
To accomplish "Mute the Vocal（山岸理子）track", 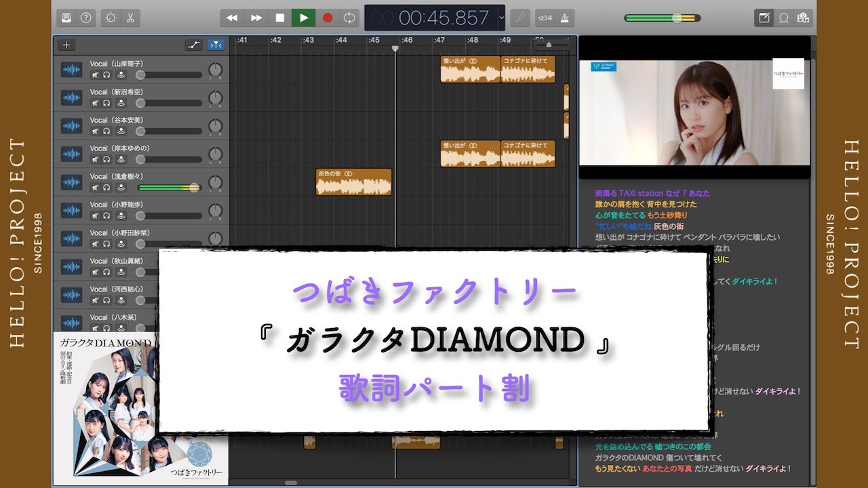I will tap(95, 75).
